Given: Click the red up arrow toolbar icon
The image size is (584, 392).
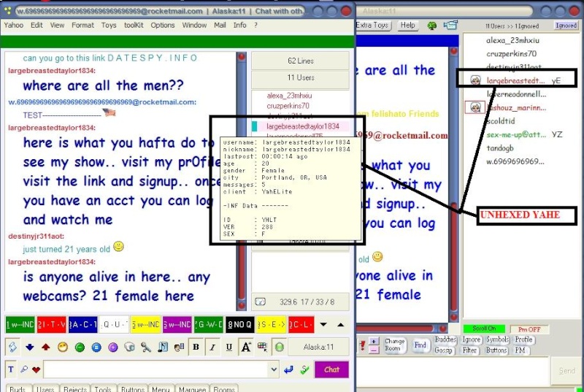Looking at the screenshot, I should (x=46, y=347).
